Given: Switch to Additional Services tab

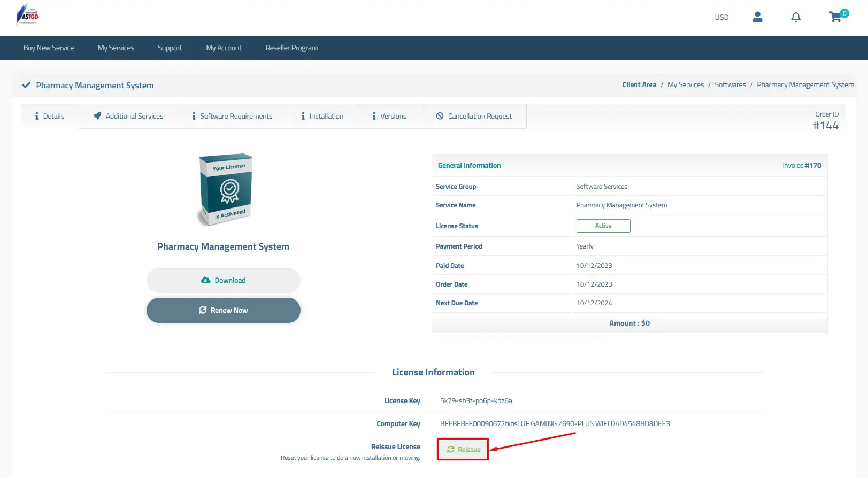Looking at the screenshot, I should pos(128,116).
